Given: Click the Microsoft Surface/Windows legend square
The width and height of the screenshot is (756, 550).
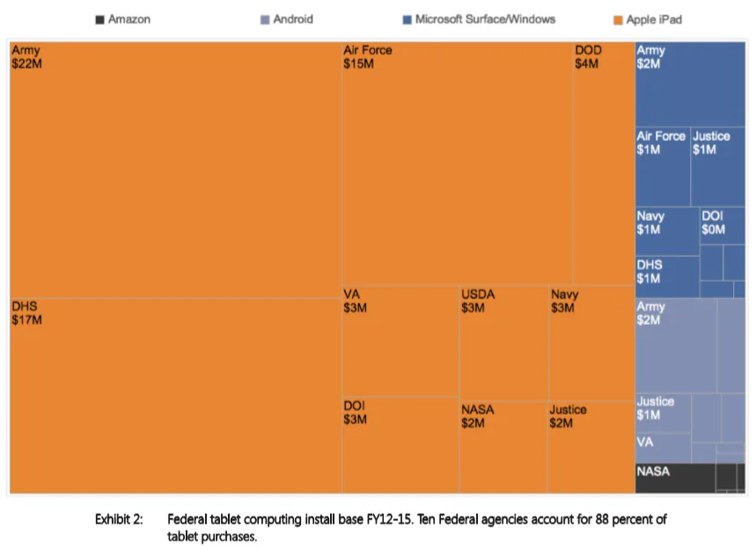Looking at the screenshot, I should pos(407,19).
